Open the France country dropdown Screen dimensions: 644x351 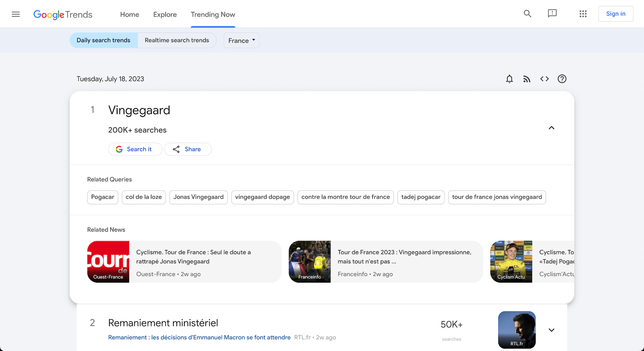pos(242,40)
